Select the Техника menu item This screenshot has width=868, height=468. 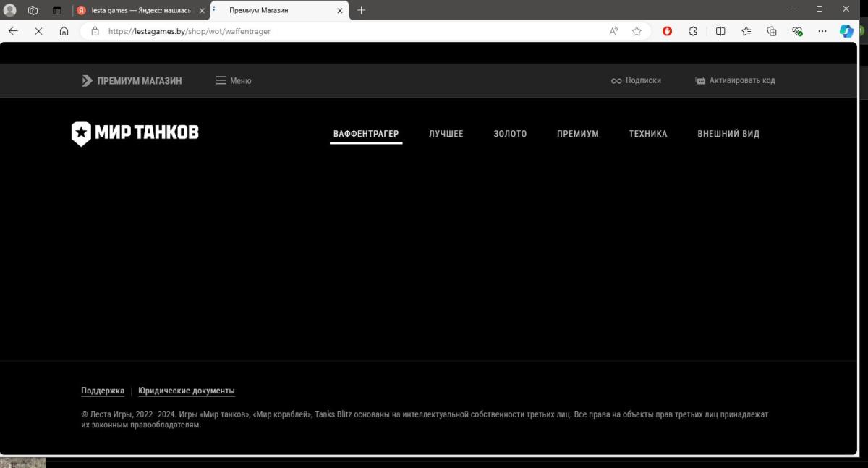[x=648, y=134]
